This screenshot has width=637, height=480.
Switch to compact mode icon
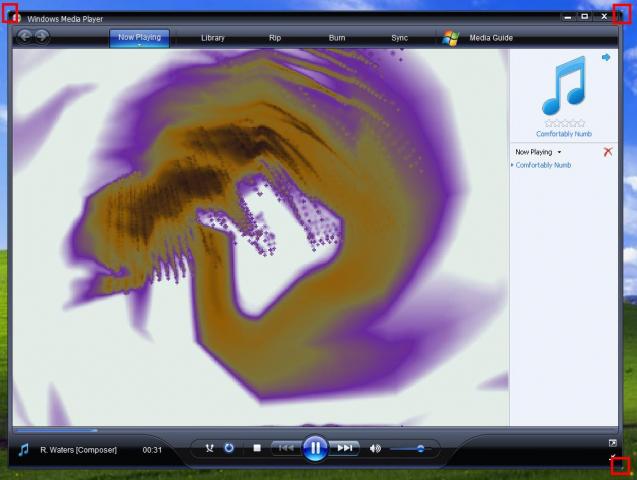[x=613, y=457]
